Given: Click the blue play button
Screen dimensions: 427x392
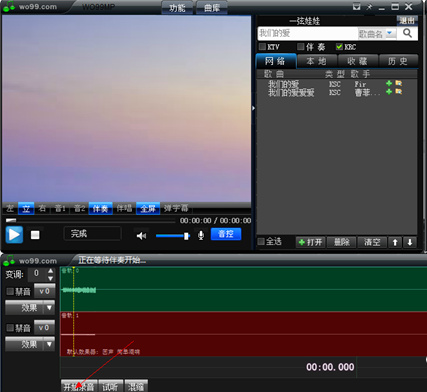Looking at the screenshot, I should [x=14, y=235].
